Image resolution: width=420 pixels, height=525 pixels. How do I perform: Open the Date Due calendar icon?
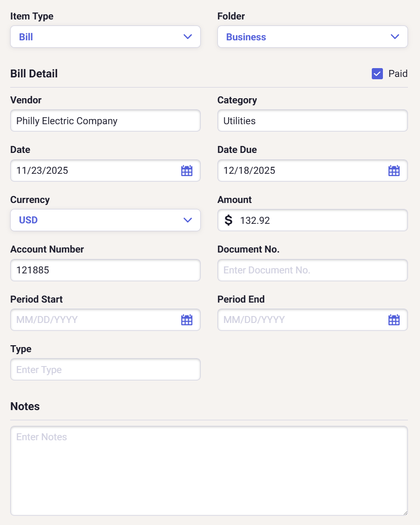click(394, 171)
